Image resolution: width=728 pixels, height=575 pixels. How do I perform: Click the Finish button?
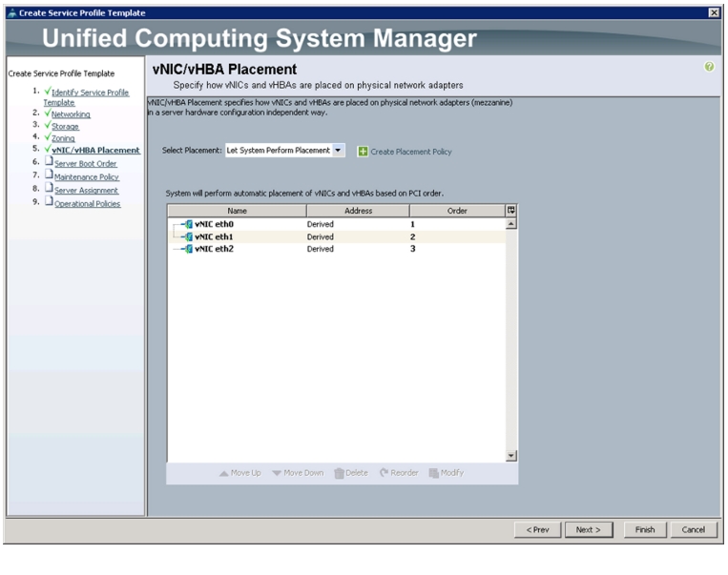(645, 529)
